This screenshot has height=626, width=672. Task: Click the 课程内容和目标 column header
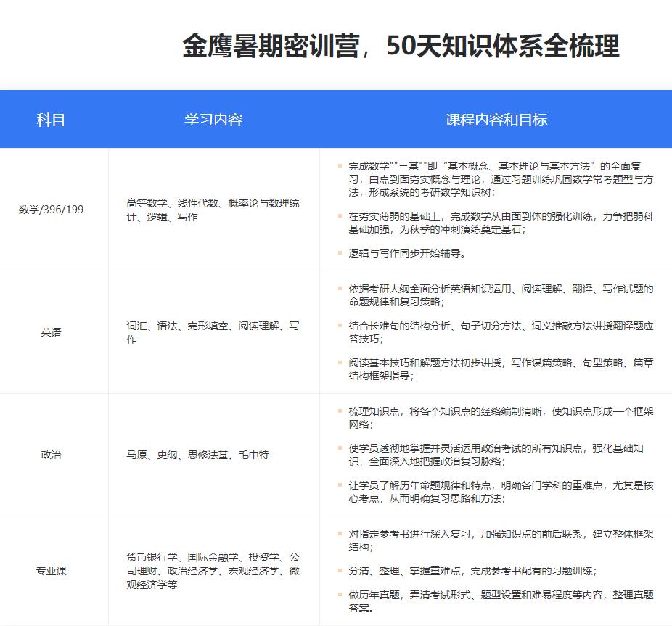tap(496, 120)
